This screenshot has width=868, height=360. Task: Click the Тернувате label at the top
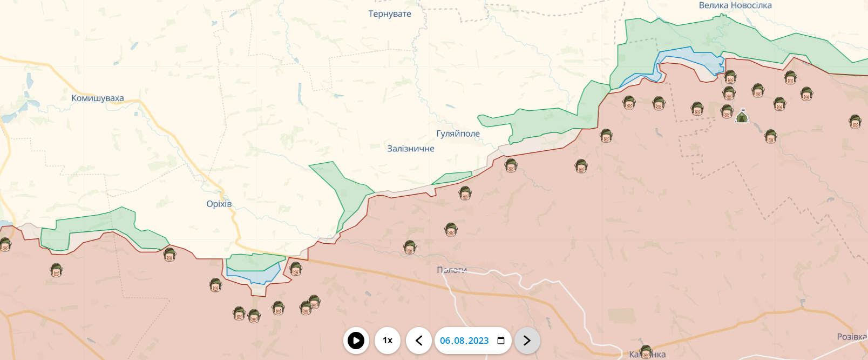pos(390,14)
